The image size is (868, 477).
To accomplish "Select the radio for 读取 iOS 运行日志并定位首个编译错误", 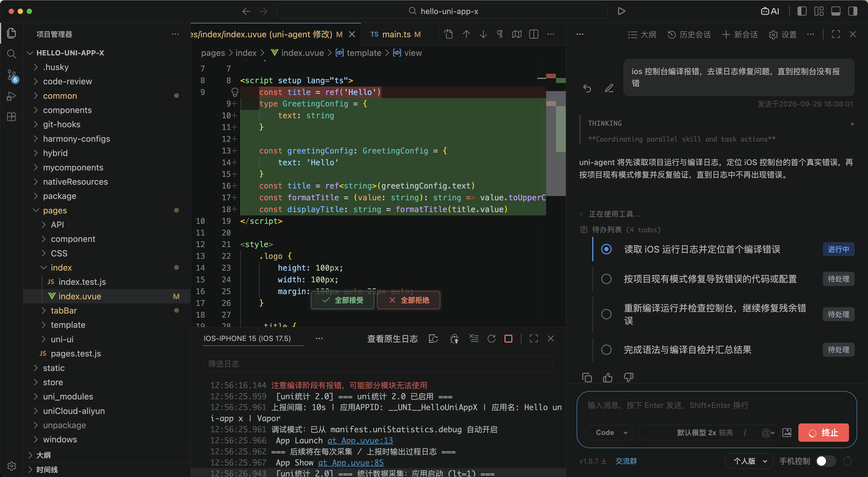I will coord(606,249).
